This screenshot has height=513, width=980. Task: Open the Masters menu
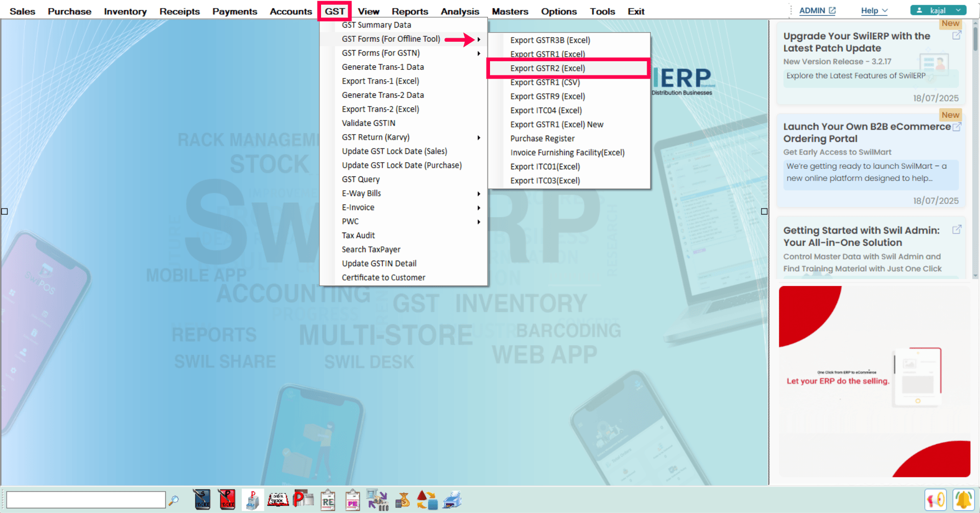[x=510, y=11]
